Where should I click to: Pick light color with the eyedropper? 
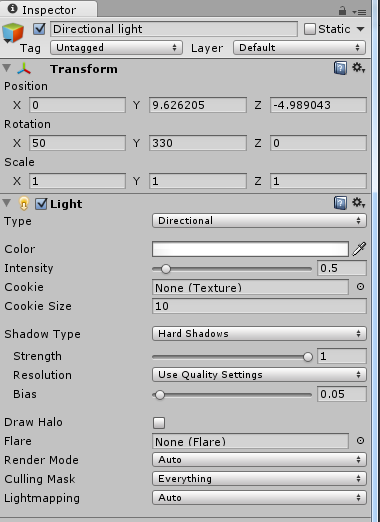coord(359,249)
